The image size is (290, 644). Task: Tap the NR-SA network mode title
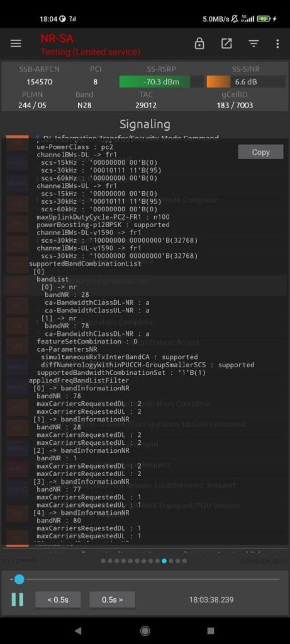click(x=57, y=38)
